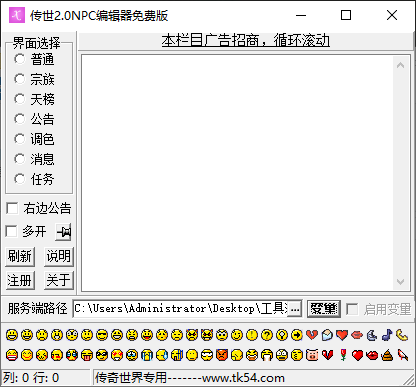Screen dimensions: 416x387
Task: Click inside the server path field
Action: tap(180, 309)
